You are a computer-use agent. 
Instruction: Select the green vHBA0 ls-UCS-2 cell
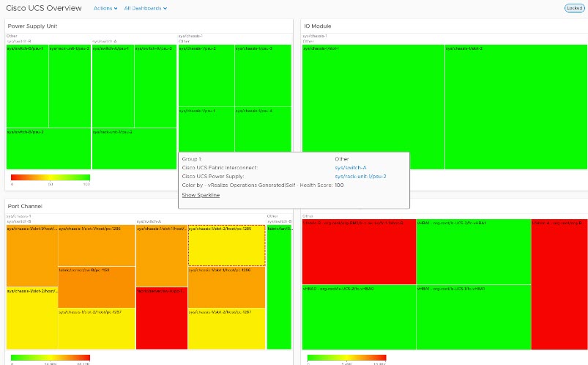[x=359, y=317]
